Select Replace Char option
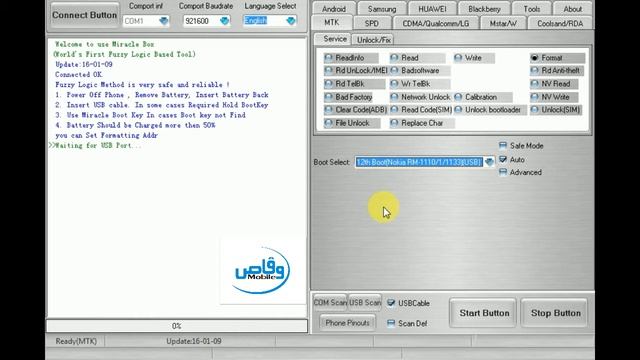 tap(422, 123)
